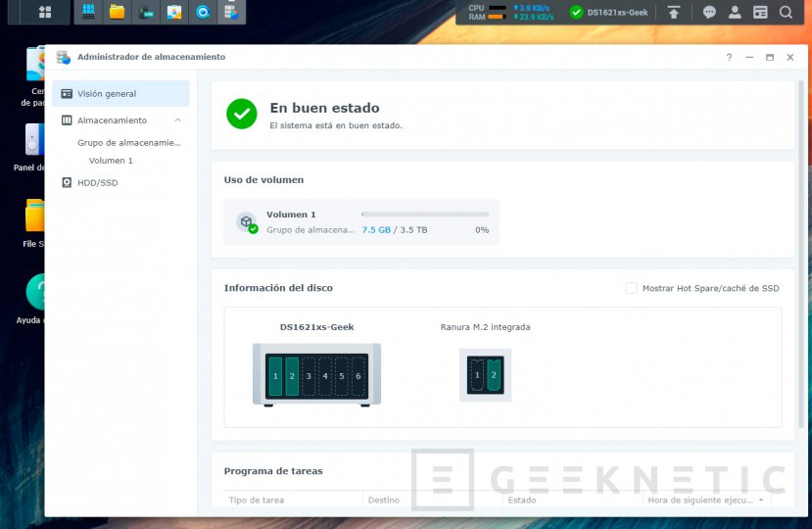Click the help question mark in window title
This screenshot has height=529, width=812.
coord(729,58)
